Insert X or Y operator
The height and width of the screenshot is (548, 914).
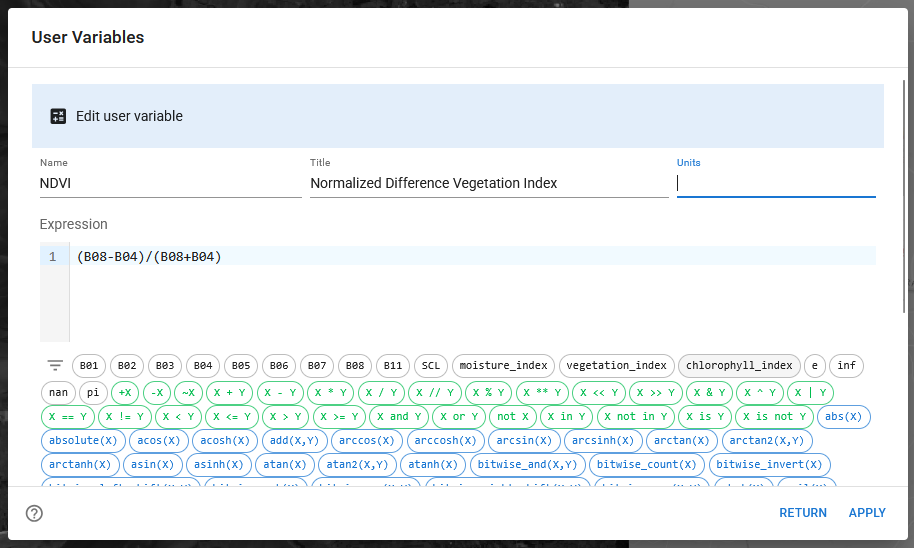(459, 416)
